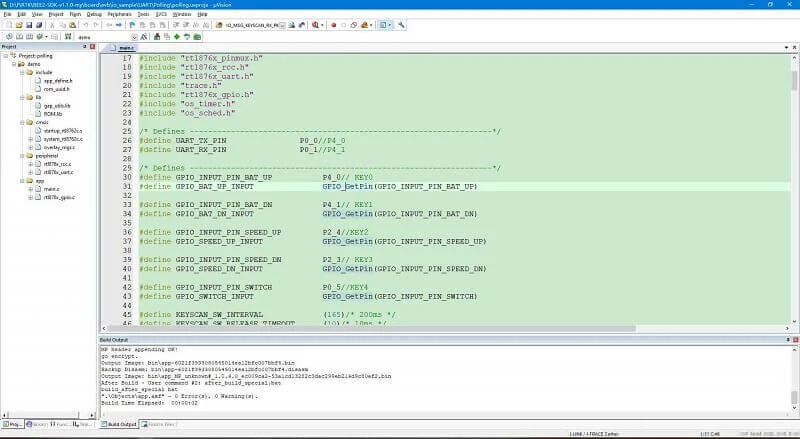
Task: Click the Unindent selection toolbar icon
Action: point(186,25)
